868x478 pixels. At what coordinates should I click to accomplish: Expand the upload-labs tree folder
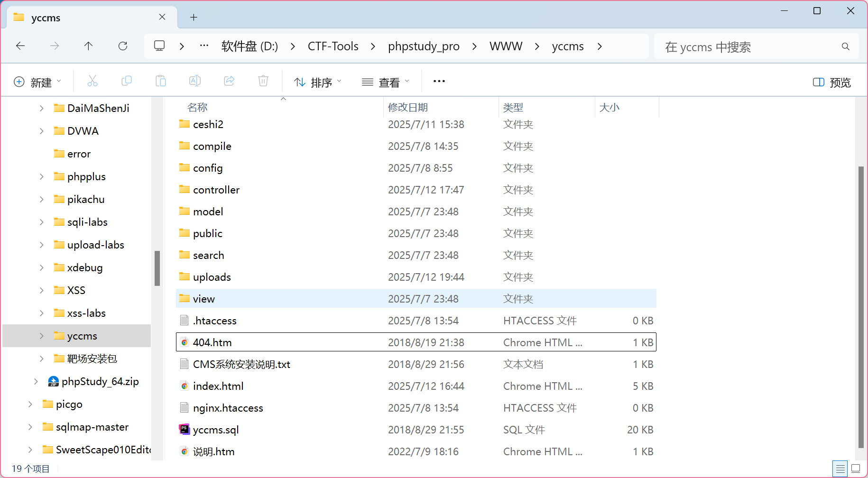point(42,245)
